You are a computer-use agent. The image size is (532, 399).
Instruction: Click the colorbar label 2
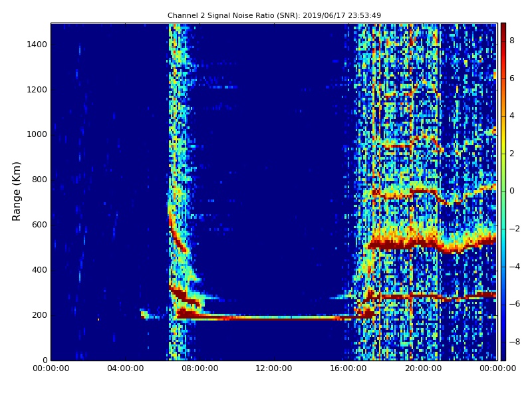[512, 154]
